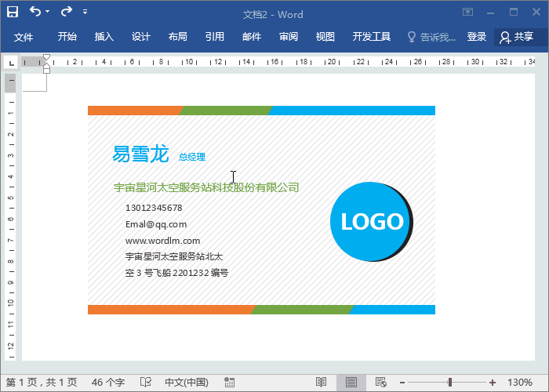Viewport: 549px width, 392px height.
Task: Click the 130% zoom level button
Action: click(x=520, y=383)
